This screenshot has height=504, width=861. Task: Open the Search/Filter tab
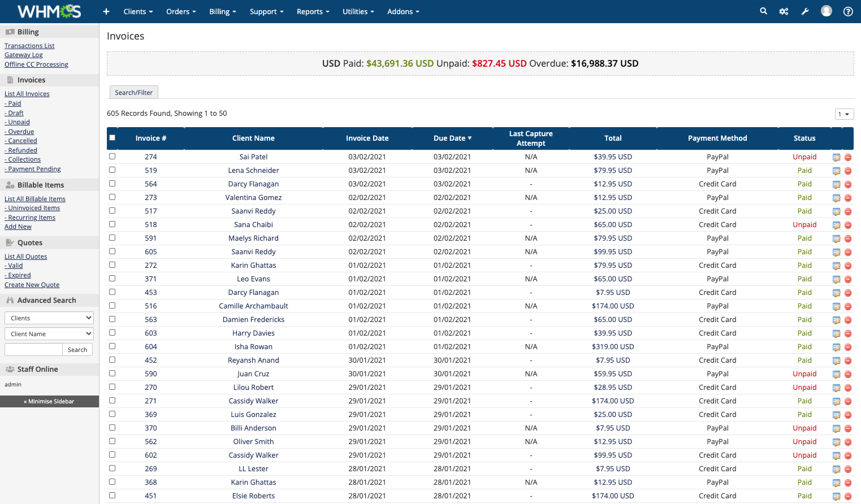pos(133,92)
